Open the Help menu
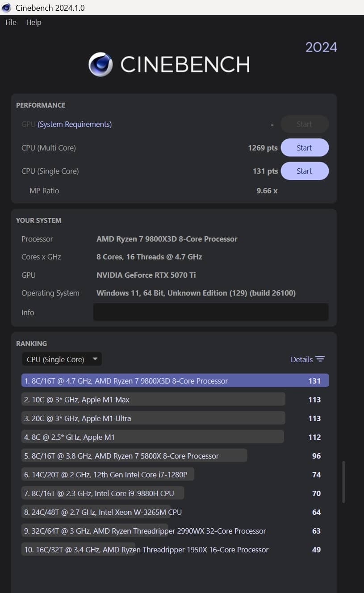 (33, 22)
